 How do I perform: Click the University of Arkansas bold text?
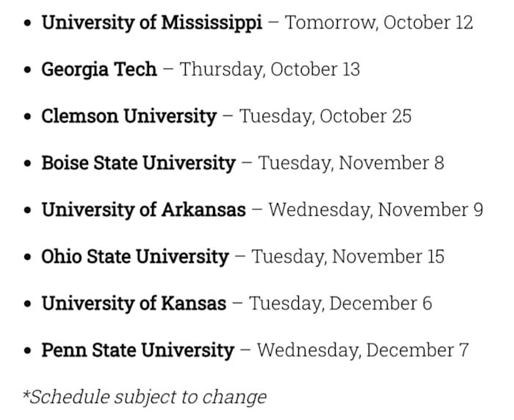click(143, 210)
